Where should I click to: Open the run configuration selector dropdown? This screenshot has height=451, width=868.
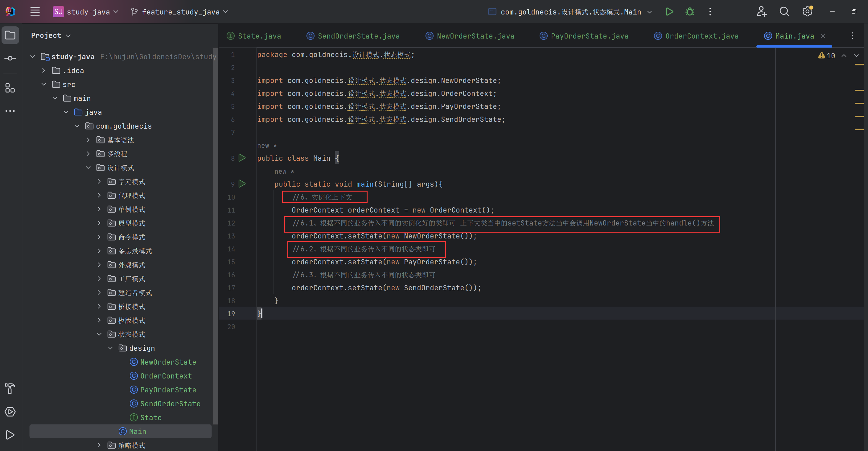pos(570,12)
